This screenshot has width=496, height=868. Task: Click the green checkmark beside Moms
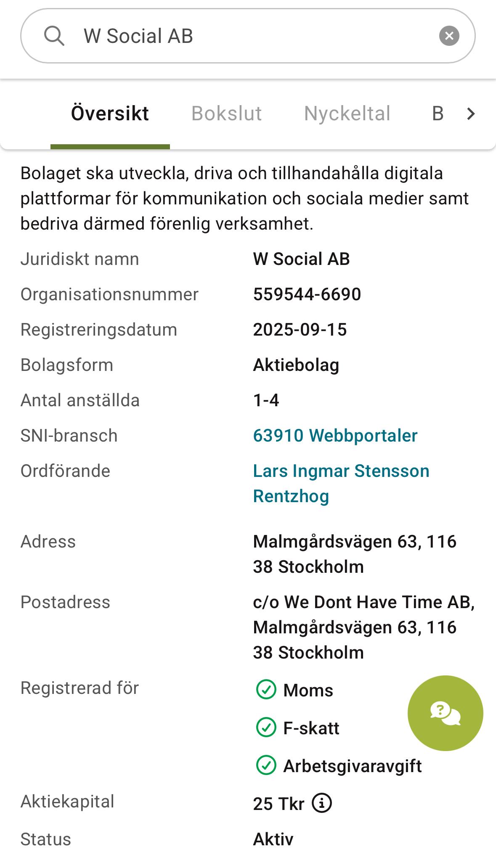[x=266, y=690]
